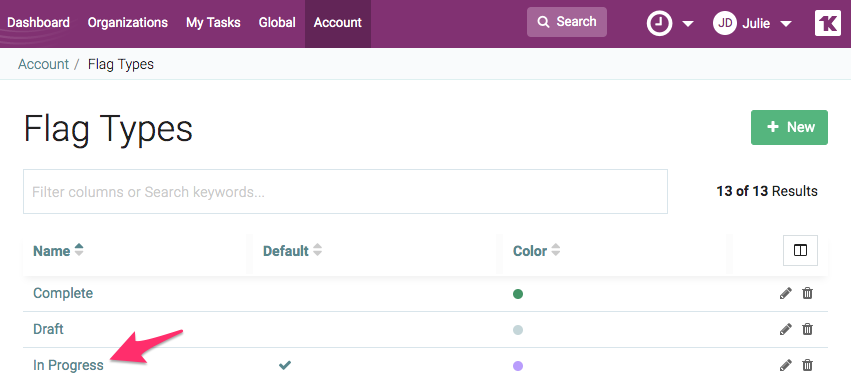Click the 1K logo icon
This screenshot has width=851, height=381.
click(x=828, y=23)
